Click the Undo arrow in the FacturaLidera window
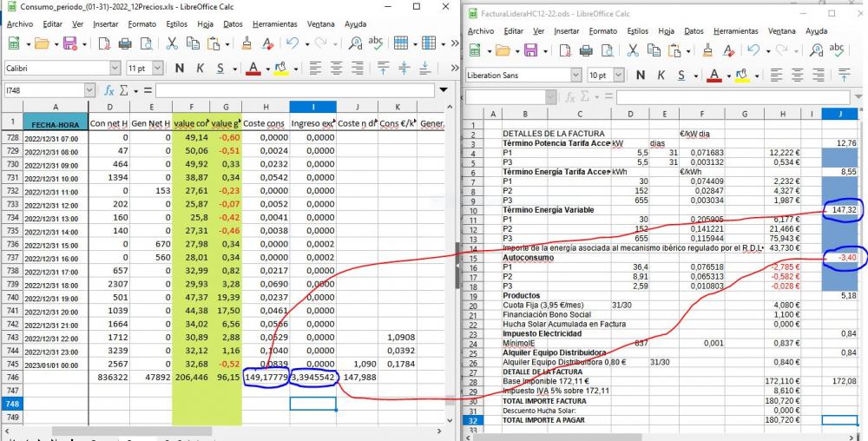This screenshot has width=868, height=441. click(753, 50)
